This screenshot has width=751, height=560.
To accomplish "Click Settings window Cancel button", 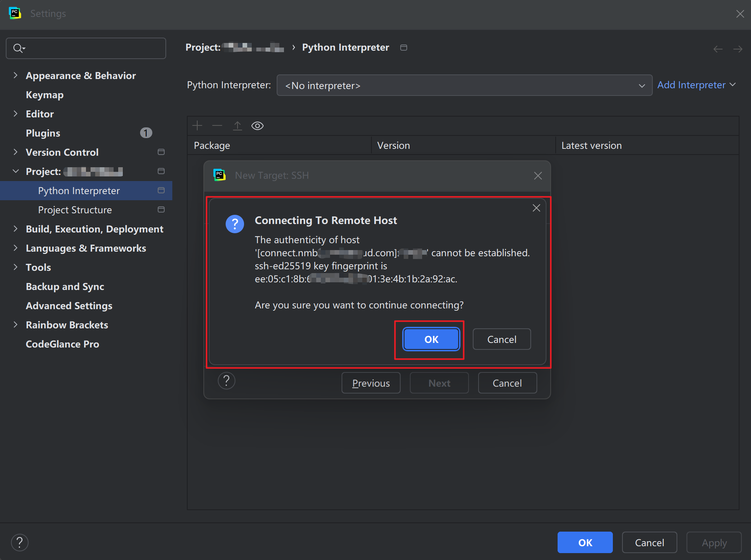I will (x=649, y=542).
